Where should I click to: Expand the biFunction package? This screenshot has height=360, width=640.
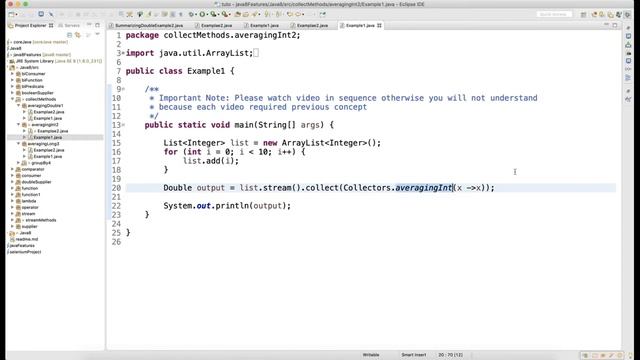pyautogui.click(x=12, y=80)
